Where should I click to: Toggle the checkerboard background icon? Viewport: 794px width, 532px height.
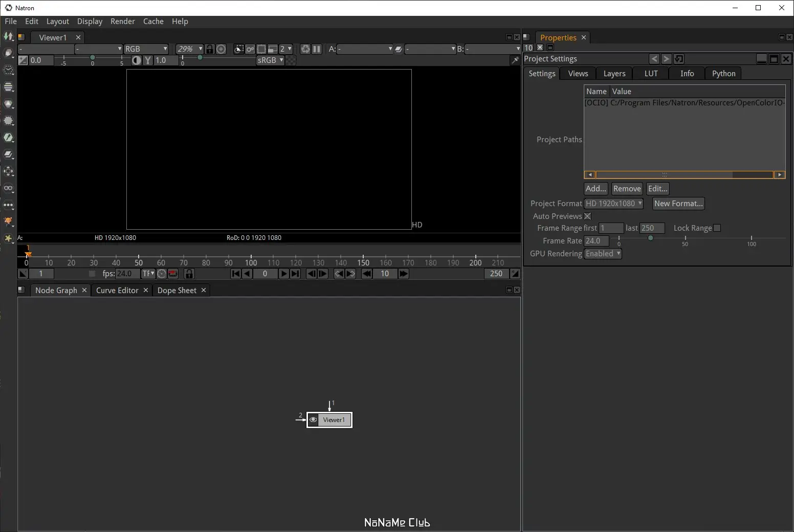pyautogui.click(x=291, y=60)
